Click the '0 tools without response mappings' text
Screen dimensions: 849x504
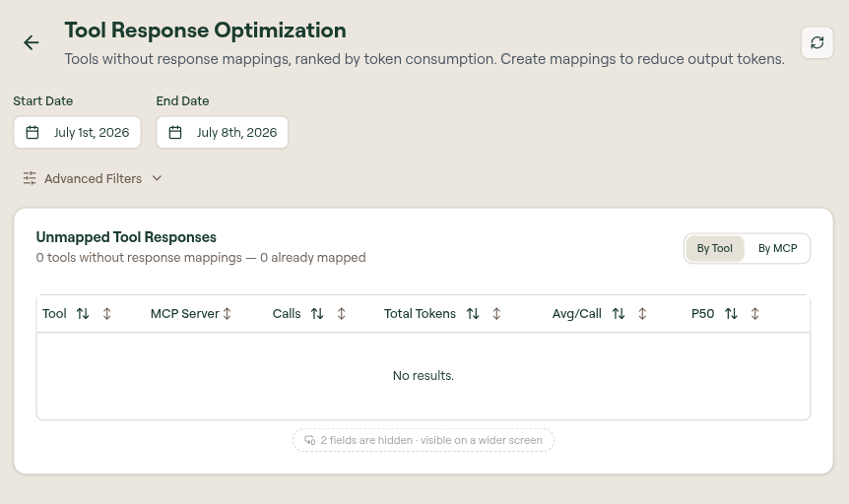[139, 257]
